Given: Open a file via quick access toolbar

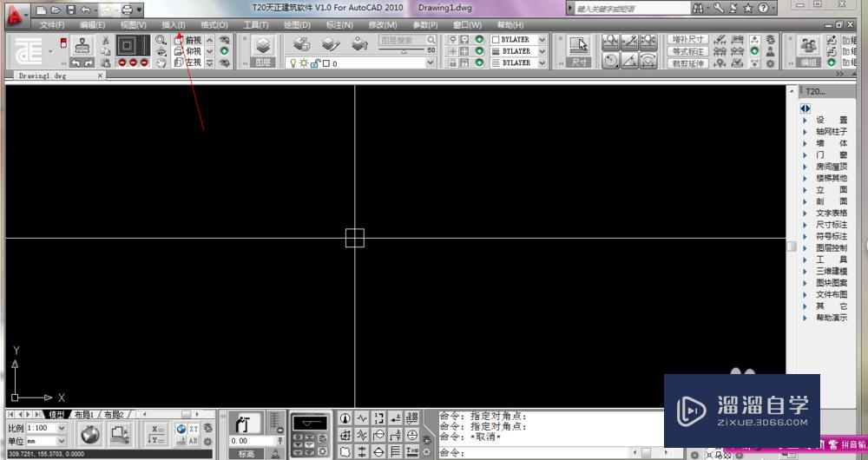Looking at the screenshot, I should pos(56,10).
